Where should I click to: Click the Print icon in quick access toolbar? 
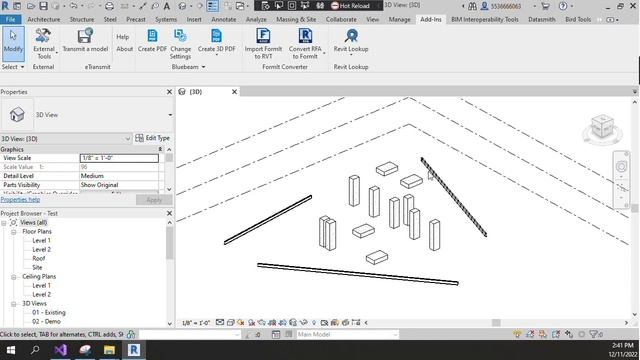(109, 6)
